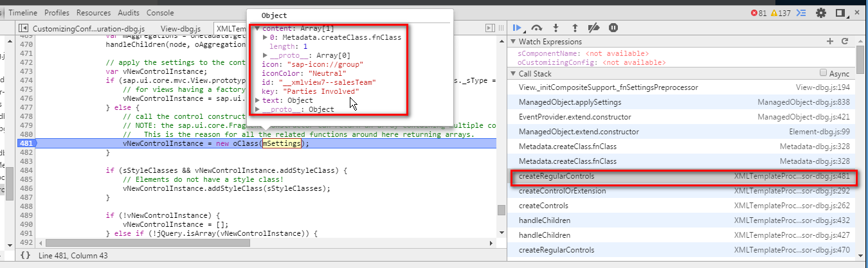Step over next function call
Image resolution: width=868 pixels, height=268 pixels.
pos(536,28)
